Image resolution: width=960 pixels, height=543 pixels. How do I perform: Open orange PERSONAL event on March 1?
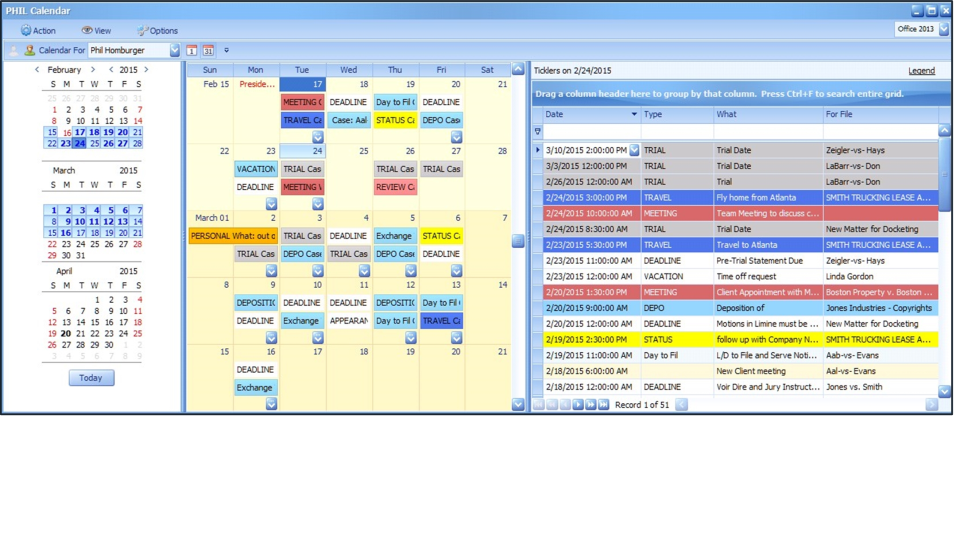[x=233, y=236]
